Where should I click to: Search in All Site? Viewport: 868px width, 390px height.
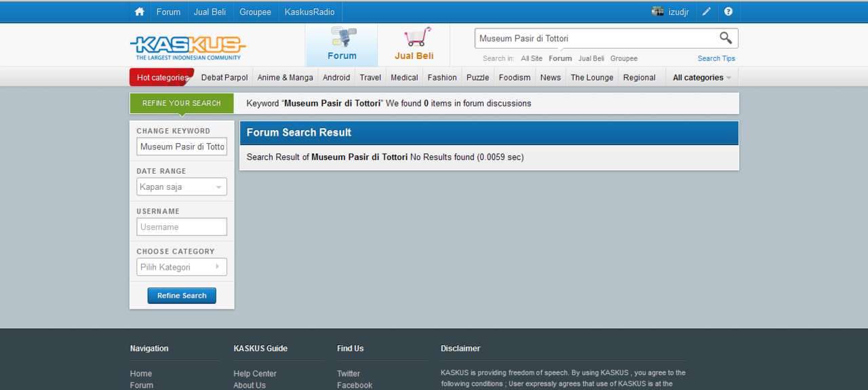pyautogui.click(x=532, y=58)
